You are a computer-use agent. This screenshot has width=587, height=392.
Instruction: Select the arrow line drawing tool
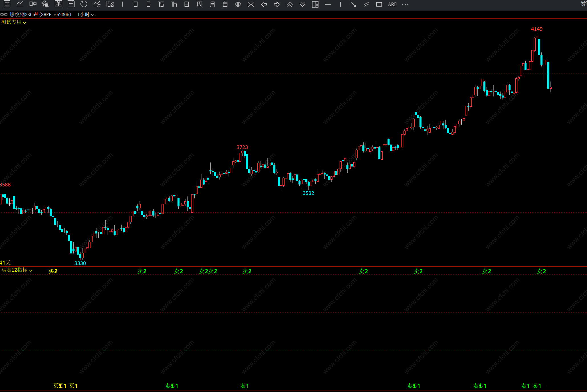[353, 4]
